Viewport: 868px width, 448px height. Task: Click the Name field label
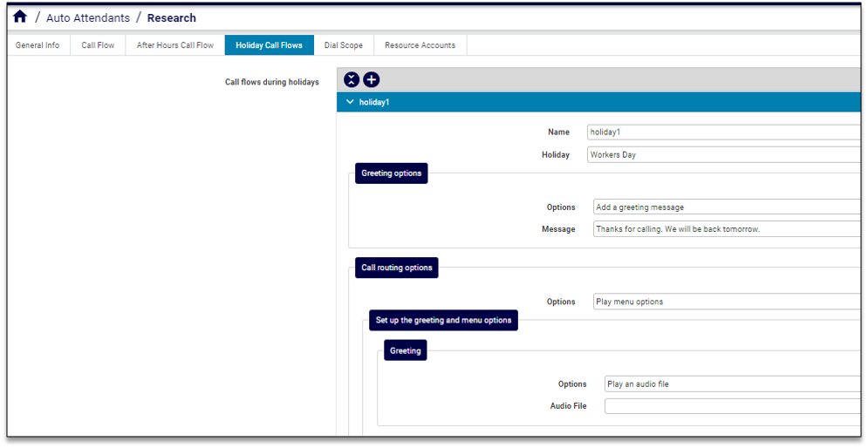(558, 132)
